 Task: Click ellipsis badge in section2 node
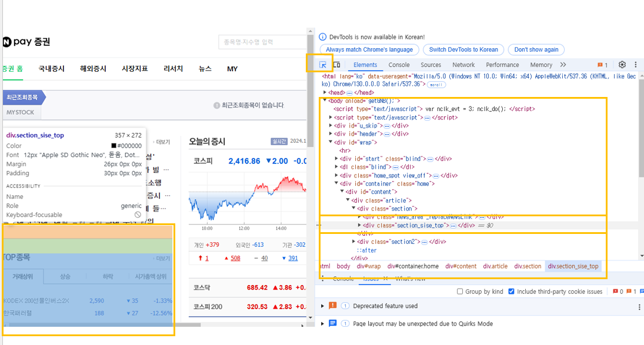pyautogui.click(x=424, y=242)
